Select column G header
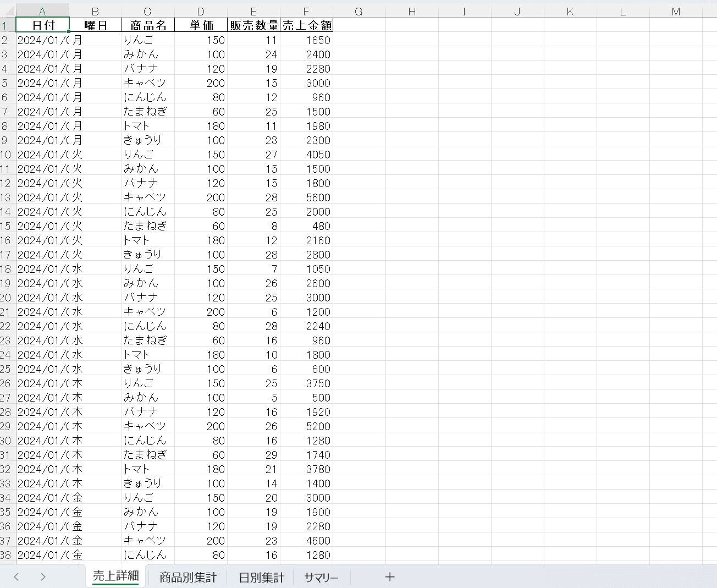717x588 pixels. (x=359, y=11)
